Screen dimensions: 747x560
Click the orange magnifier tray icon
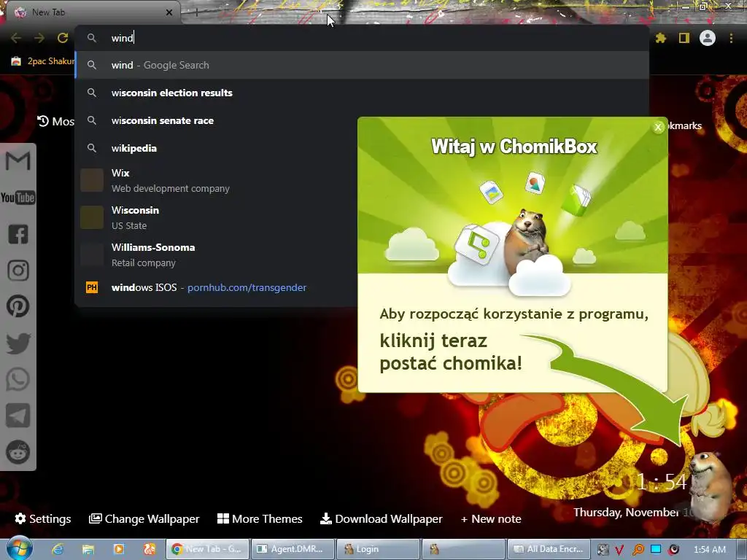638,550
